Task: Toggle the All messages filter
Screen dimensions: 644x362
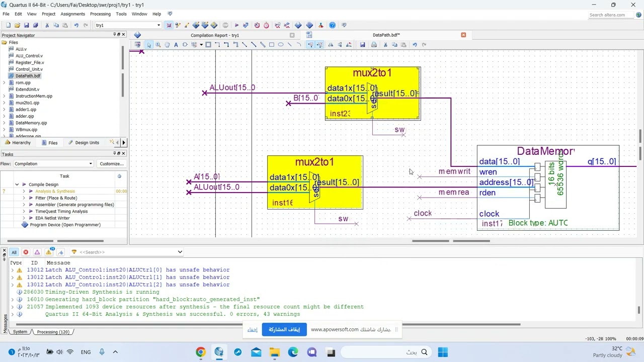Action: [x=14, y=252]
